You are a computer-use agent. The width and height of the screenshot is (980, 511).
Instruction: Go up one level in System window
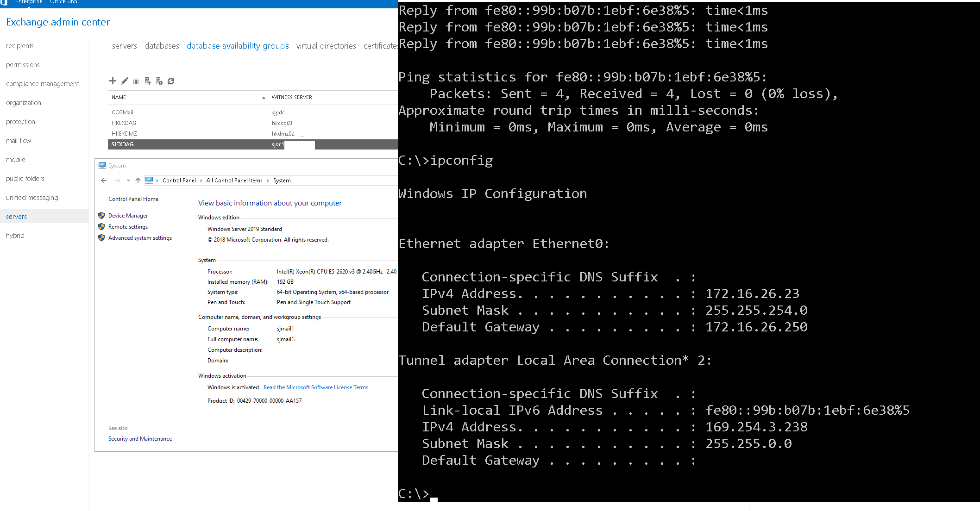coord(138,181)
